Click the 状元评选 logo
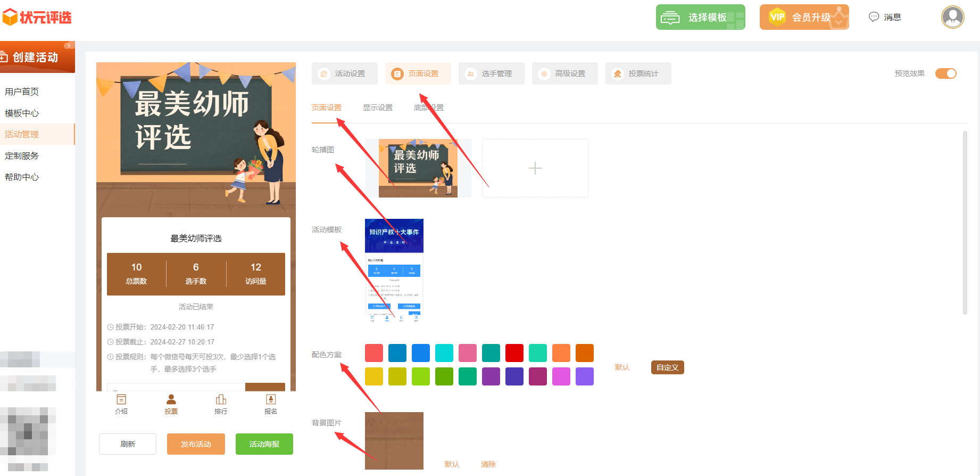The image size is (980, 476). [x=37, y=18]
